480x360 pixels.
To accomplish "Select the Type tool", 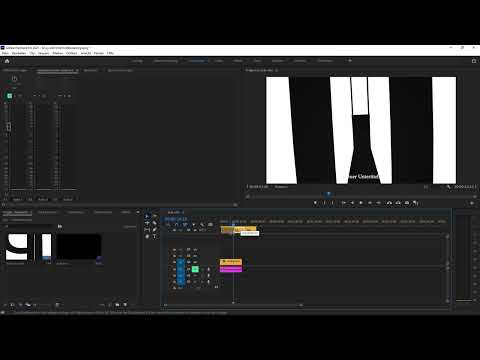I will [x=154, y=236].
